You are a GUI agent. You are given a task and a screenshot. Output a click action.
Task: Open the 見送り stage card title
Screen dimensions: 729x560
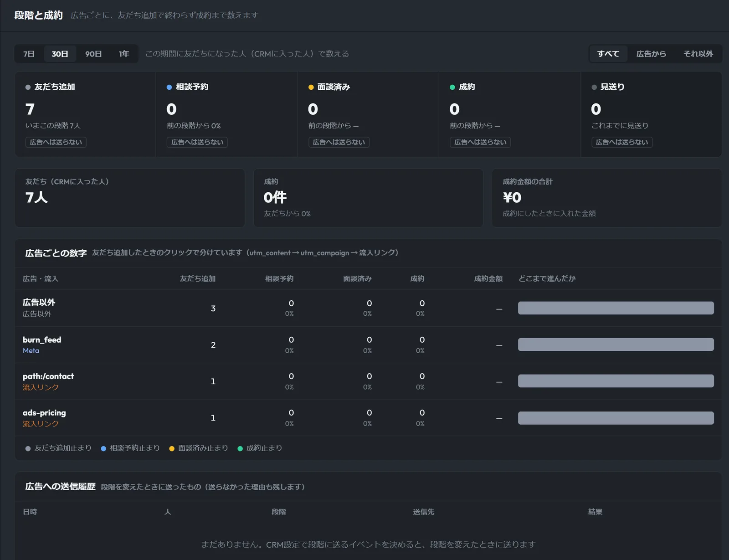(612, 87)
